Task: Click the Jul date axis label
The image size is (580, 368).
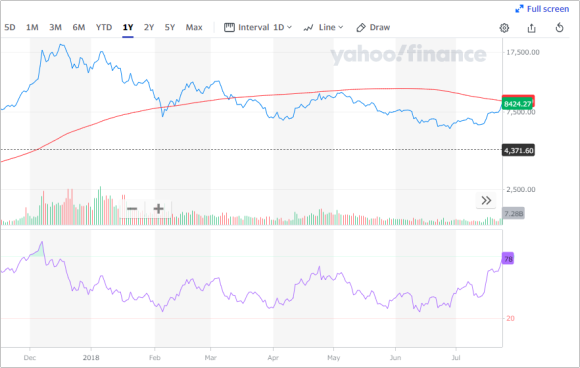Action: [x=456, y=358]
